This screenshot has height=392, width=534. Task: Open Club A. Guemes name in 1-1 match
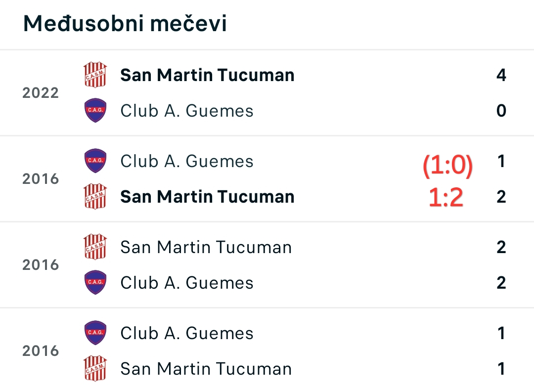click(187, 333)
